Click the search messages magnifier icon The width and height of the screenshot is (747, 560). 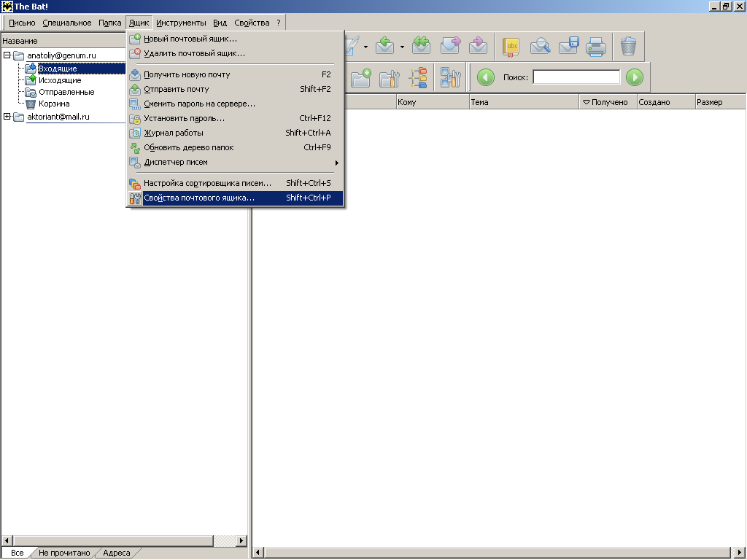pos(540,47)
